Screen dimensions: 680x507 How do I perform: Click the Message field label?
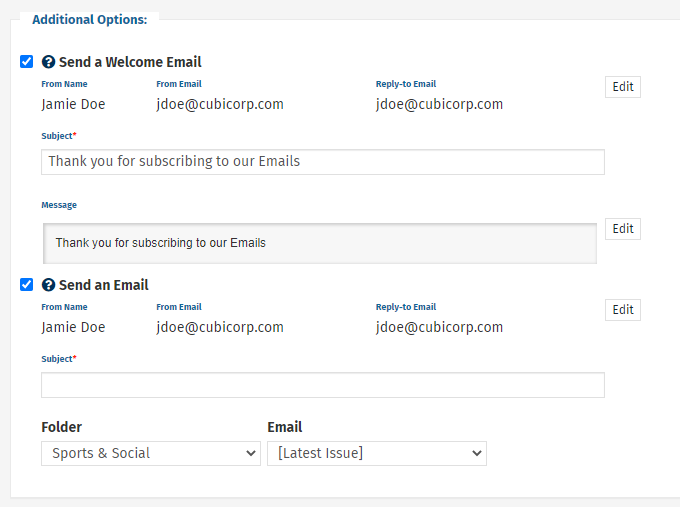click(59, 205)
